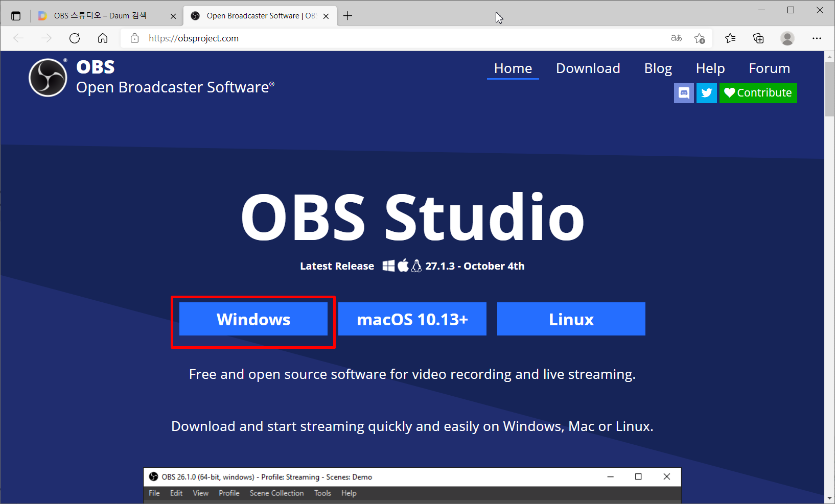Click the green Contribute button

point(758,93)
